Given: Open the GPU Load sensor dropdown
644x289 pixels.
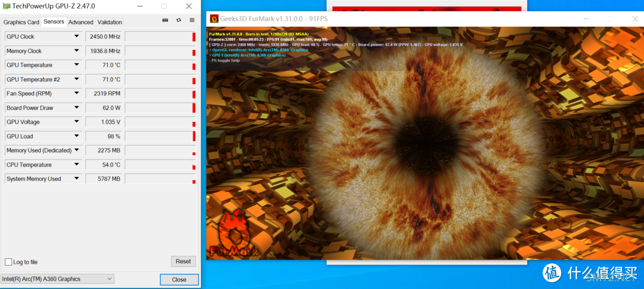Looking at the screenshot, I should (x=76, y=136).
